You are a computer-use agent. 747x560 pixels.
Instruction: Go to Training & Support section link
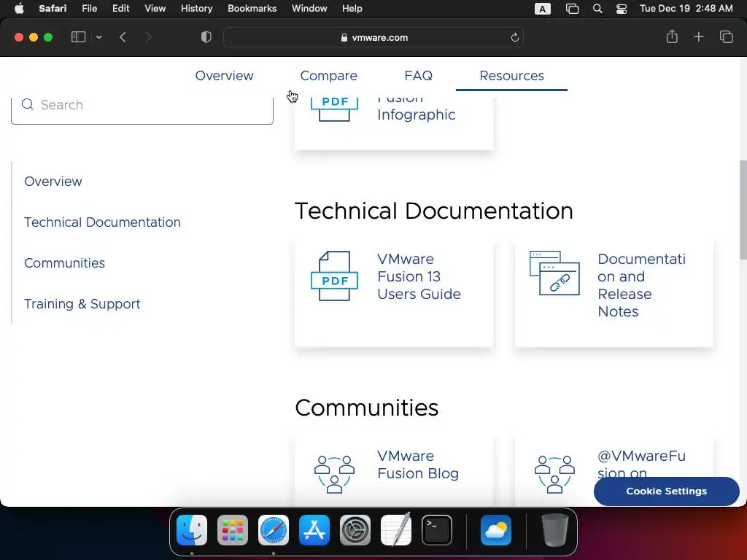(x=82, y=304)
